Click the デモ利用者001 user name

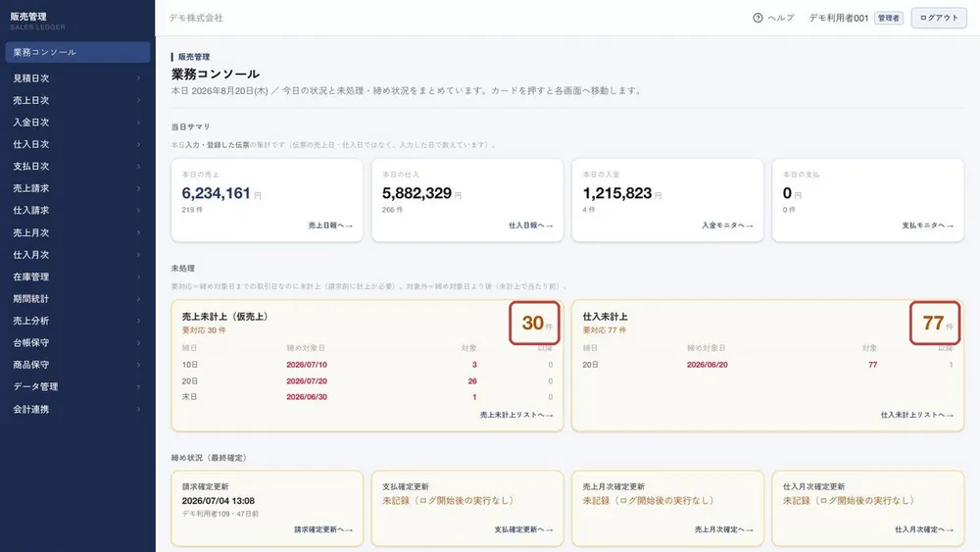pos(838,18)
